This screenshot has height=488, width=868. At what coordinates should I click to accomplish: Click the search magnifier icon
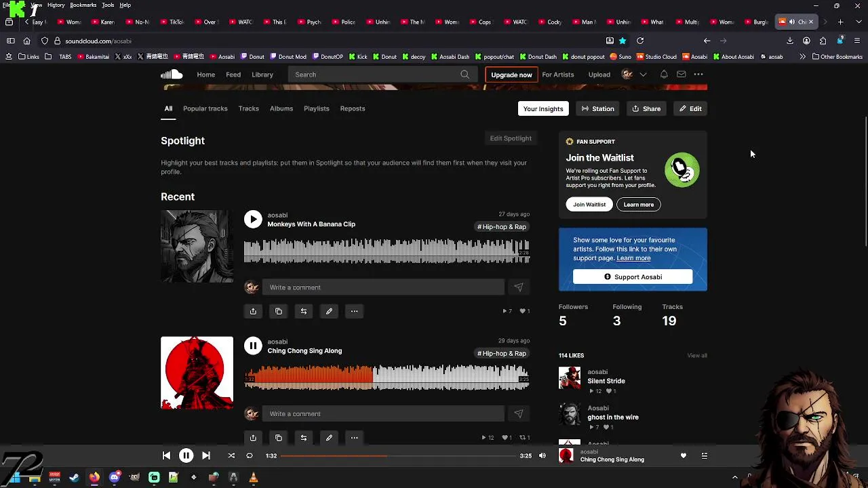pos(465,75)
